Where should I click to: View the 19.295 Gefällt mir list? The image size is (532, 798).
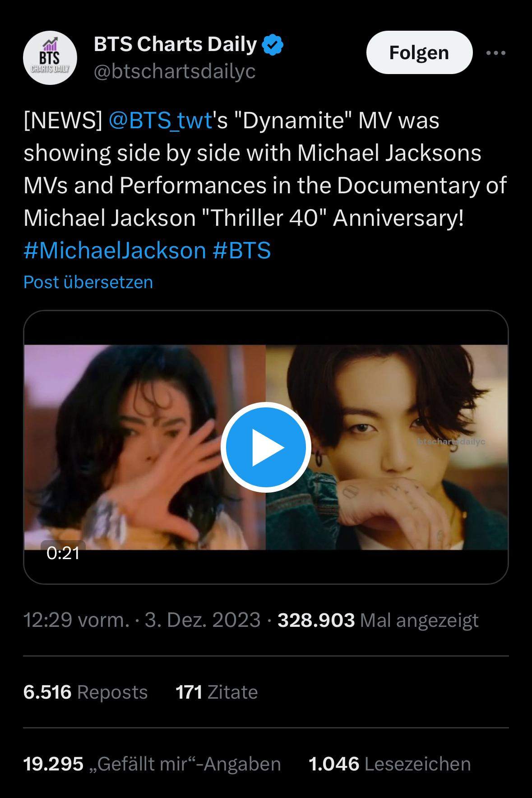[152, 764]
